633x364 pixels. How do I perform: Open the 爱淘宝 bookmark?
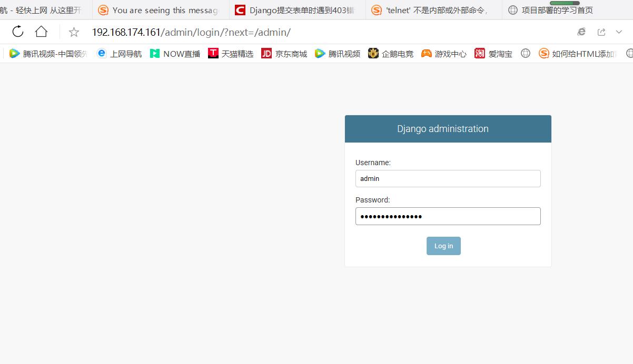pyautogui.click(x=494, y=53)
